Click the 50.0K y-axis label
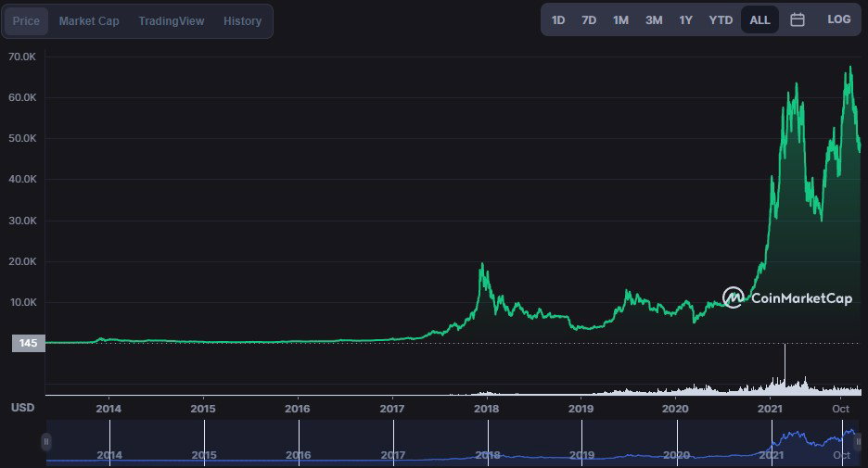 coord(22,138)
